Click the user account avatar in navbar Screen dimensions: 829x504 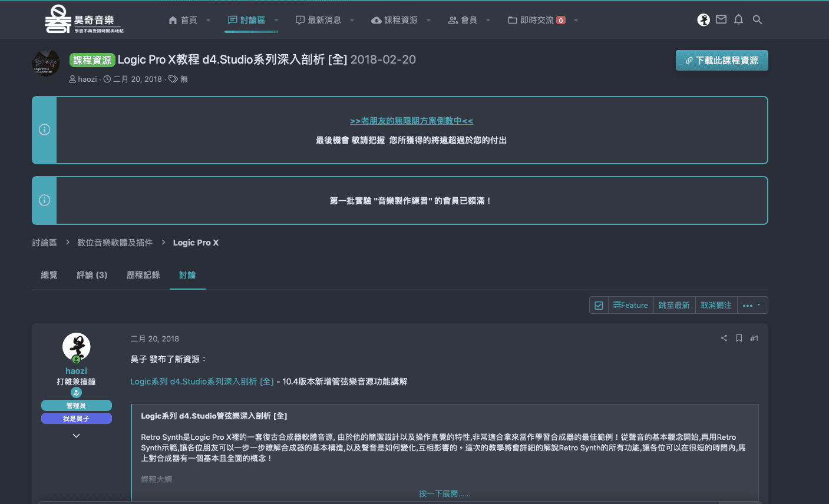click(x=704, y=20)
